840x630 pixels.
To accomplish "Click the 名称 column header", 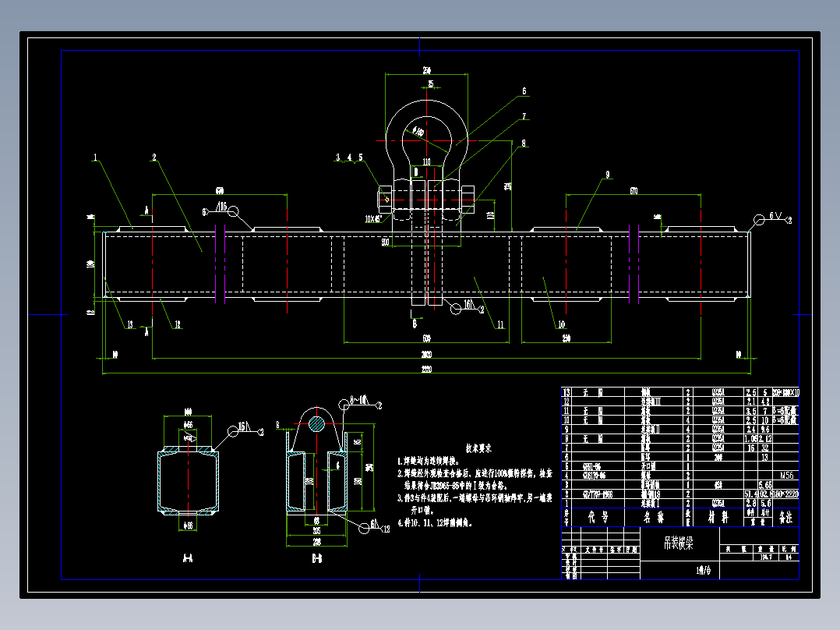I will [x=654, y=517].
